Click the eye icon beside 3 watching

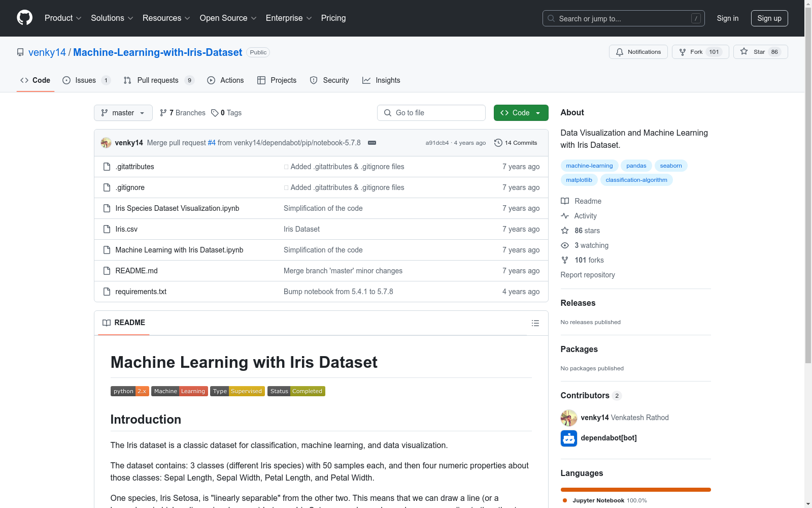click(x=565, y=245)
